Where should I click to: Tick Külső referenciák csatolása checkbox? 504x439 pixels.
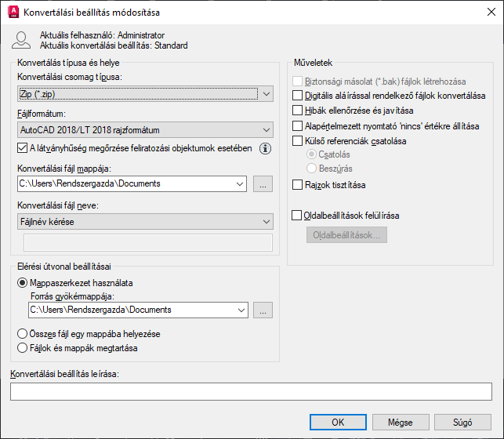coord(297,141)
